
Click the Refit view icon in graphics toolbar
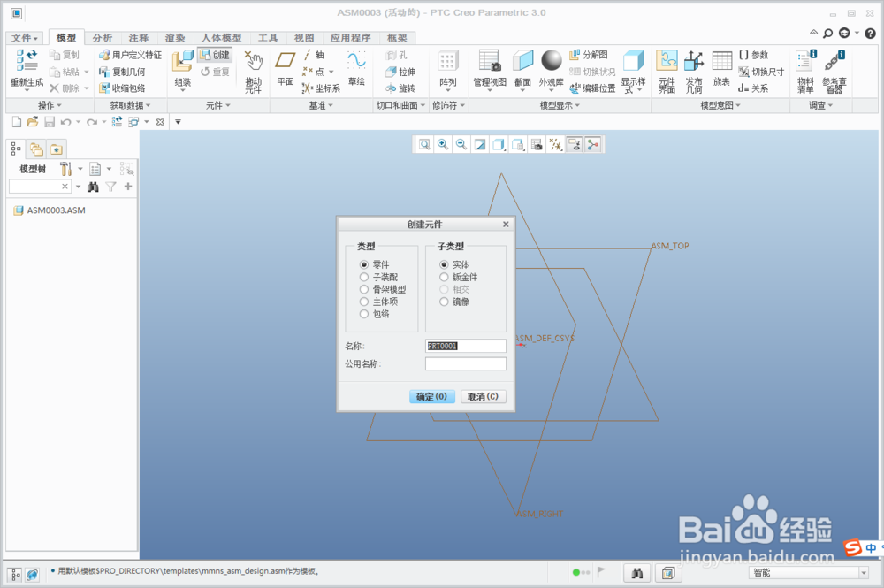point(424,145)
